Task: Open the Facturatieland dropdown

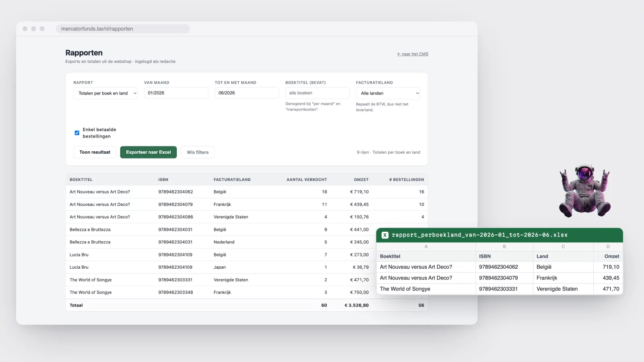Action: click(x=388, y=93)
